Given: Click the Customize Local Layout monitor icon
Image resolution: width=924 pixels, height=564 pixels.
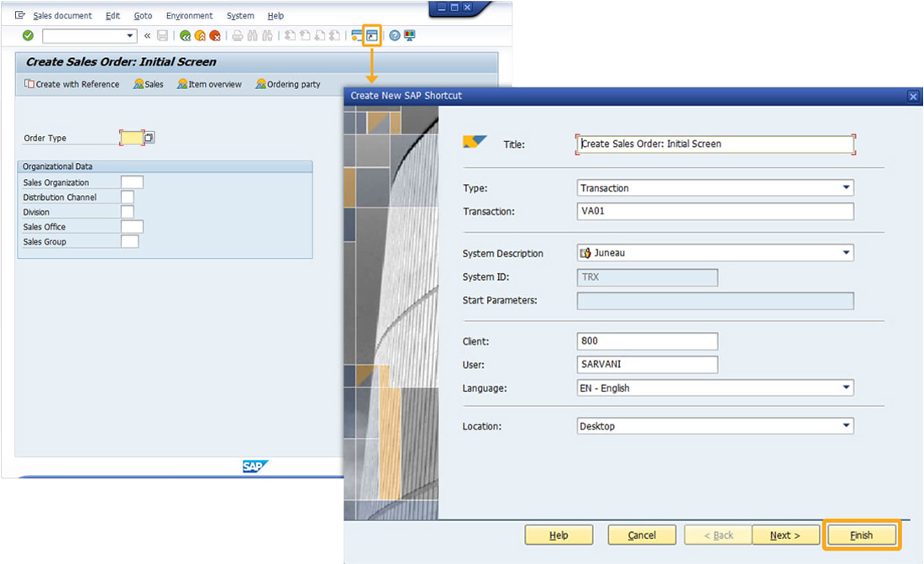Looking at the screenshot, I should (x=410, y=35).
